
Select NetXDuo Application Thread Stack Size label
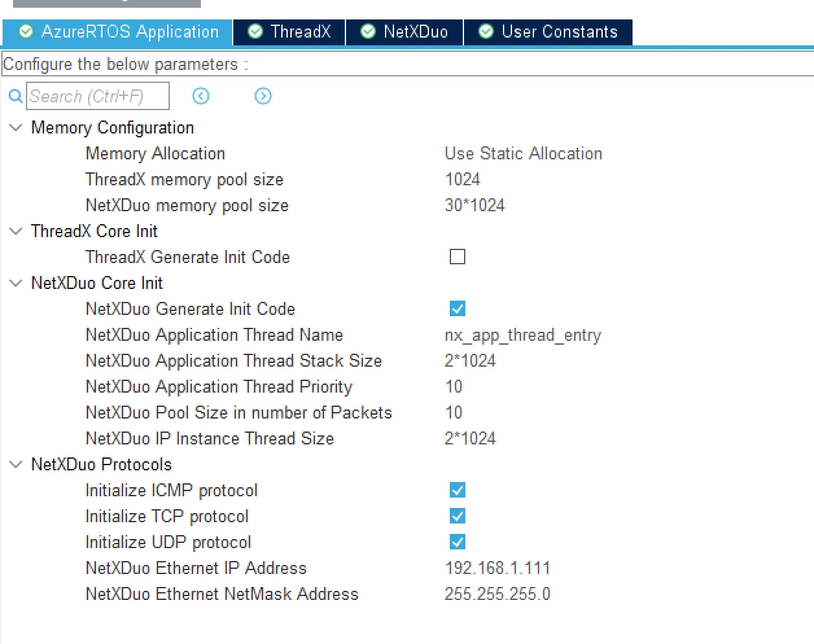click(x=234, y=361)
